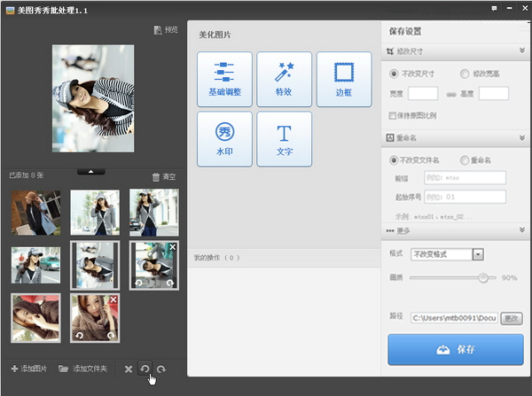
Task: Rotate left using bottom toolbar counterclockwise arrow
Action: pos(145,369)
